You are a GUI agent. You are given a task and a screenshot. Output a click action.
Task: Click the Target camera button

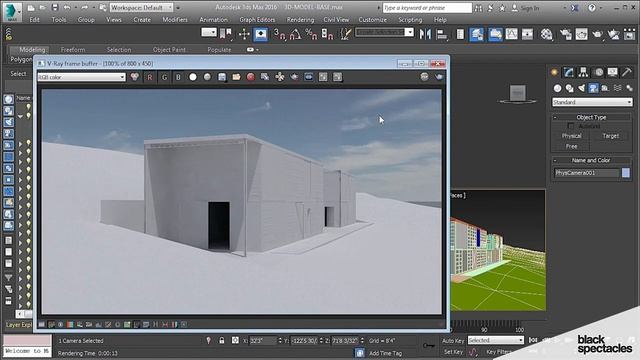pyautogui.click(x=611, y=136)
